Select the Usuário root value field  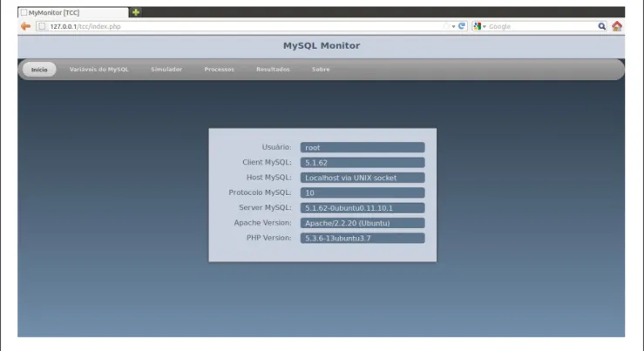[x=363, y=147]
